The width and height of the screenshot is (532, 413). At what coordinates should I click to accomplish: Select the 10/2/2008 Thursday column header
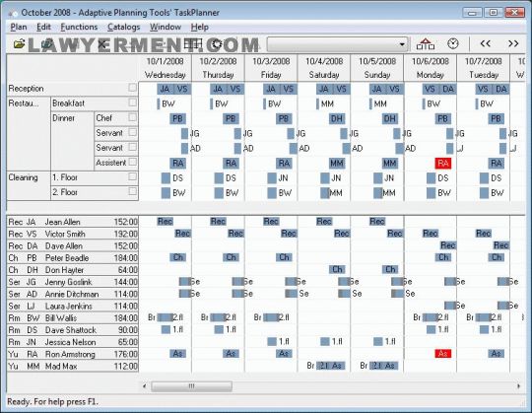(218, 68)
